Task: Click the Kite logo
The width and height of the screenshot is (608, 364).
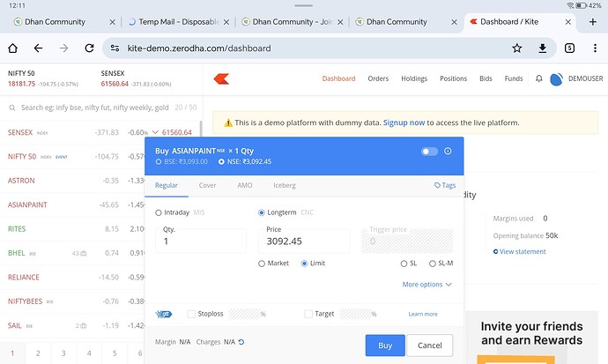Action: tap(221, 78)
